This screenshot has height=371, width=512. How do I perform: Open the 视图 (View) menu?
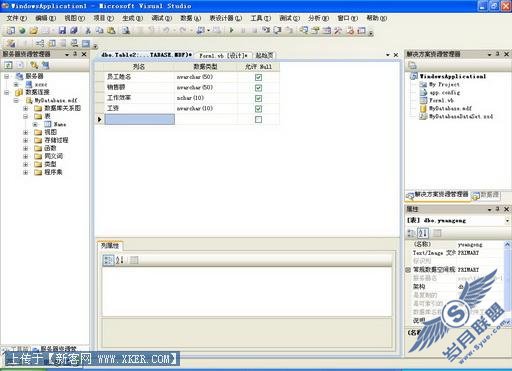74,18
